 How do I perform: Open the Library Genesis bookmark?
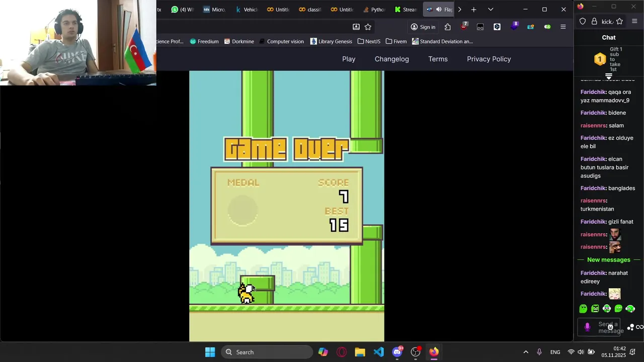click(331, 41)
